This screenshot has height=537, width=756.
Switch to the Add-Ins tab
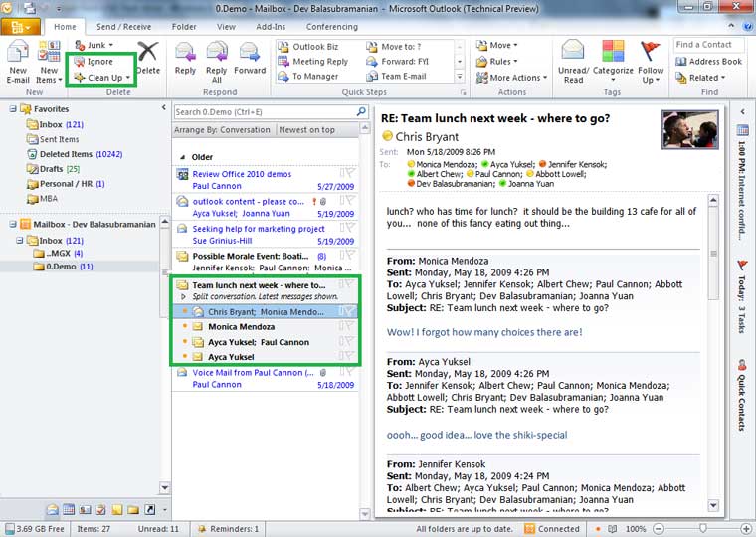tap(271, 27)
